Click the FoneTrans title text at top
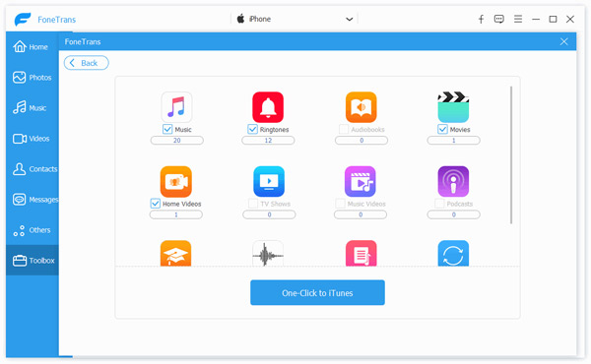This screenshot has height=364, width=591. pos(56,20)
